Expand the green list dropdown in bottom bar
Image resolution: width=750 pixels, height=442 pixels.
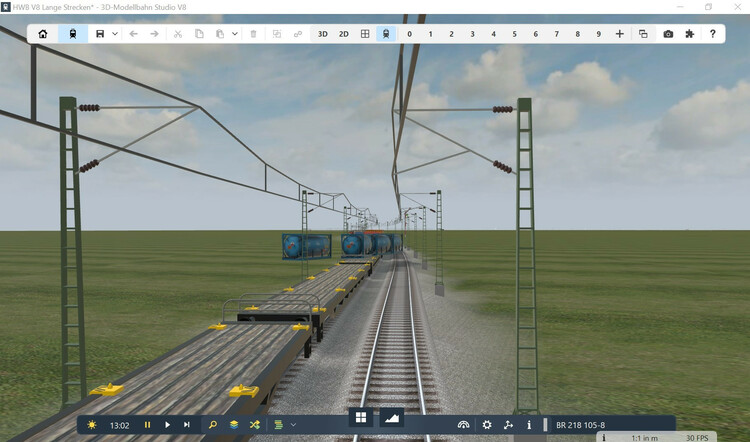294,425
